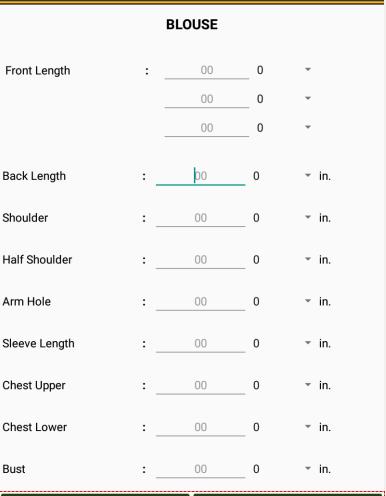This screenshot has width=386, height=496.
Task: Click the Shoulder measurement input field
Action: [200, 218]
